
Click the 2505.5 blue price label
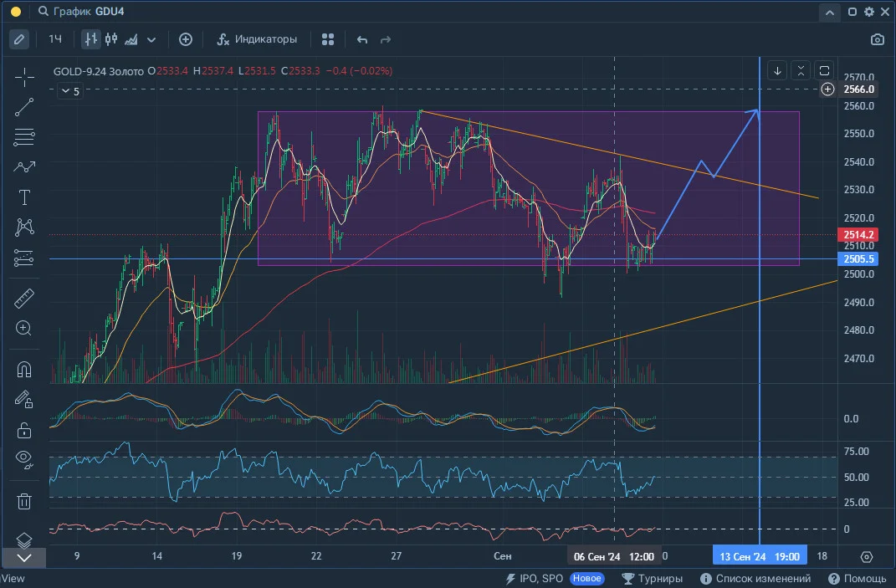[858, 258]
